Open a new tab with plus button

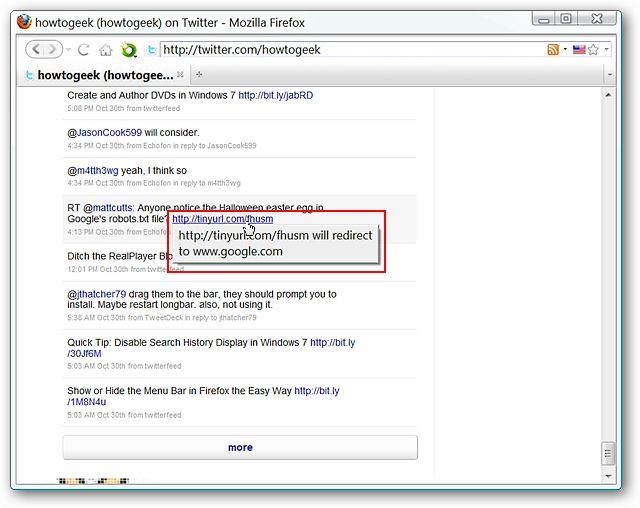(x=199, y=75)
